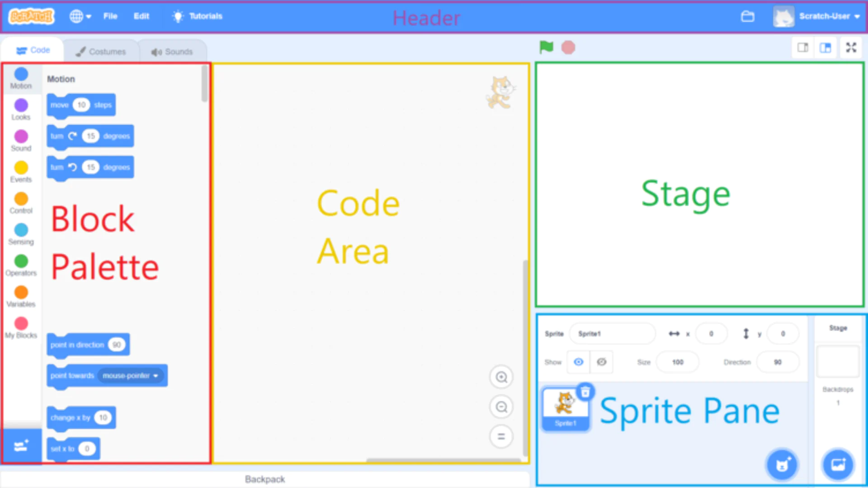This screenshot has height=488, width=868.
Task: Run the project with the green flag
Action: (546, 47)
